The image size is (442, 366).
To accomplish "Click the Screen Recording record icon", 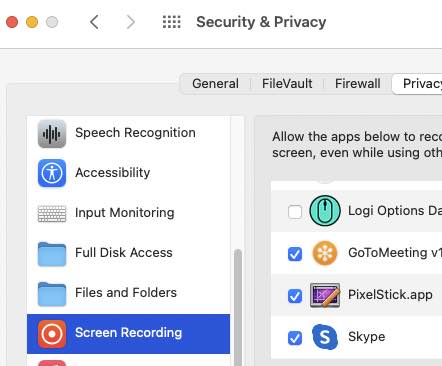I will pos(52,334).
